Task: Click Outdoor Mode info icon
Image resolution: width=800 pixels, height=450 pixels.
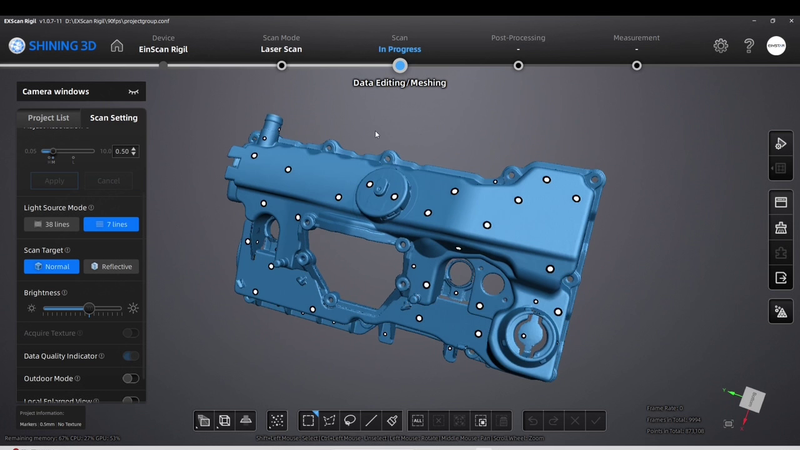Action: pyautogui.click(x=78, y=379)
